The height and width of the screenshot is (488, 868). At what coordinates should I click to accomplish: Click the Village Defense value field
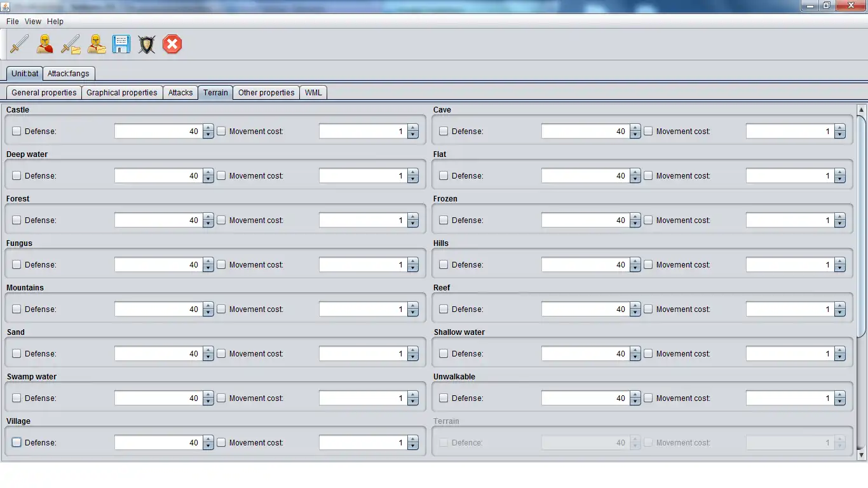158,443
